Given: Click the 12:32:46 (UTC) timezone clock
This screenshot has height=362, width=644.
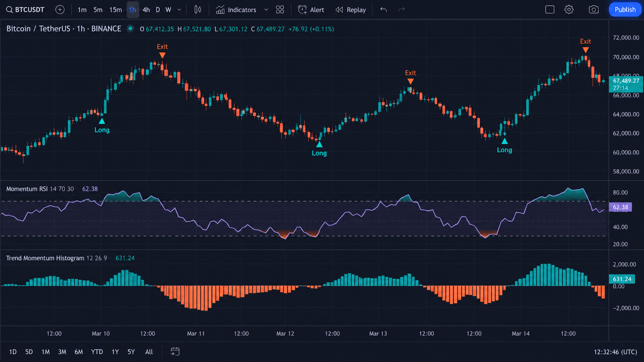Looking at the screenshot, I should tap(615, 352).
